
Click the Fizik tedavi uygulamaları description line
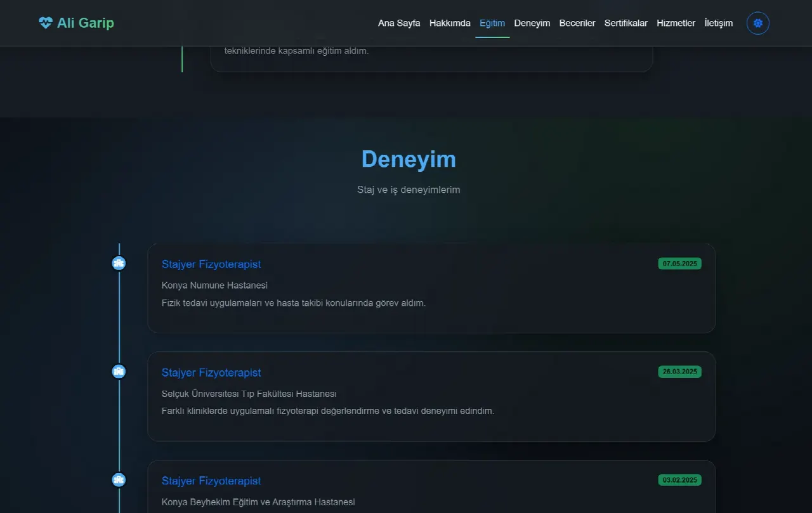(294, 303)
